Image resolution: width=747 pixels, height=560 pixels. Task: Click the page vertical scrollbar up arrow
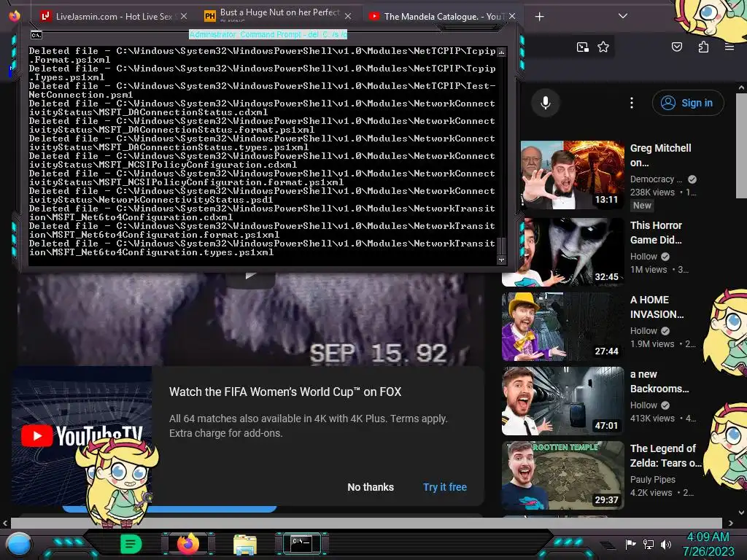741,87
